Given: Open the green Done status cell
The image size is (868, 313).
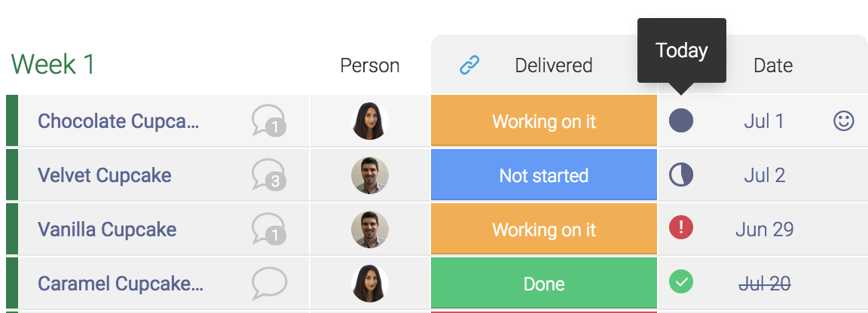Looking at the screenshot, I should pyautogui.click(x=544, y=284).
